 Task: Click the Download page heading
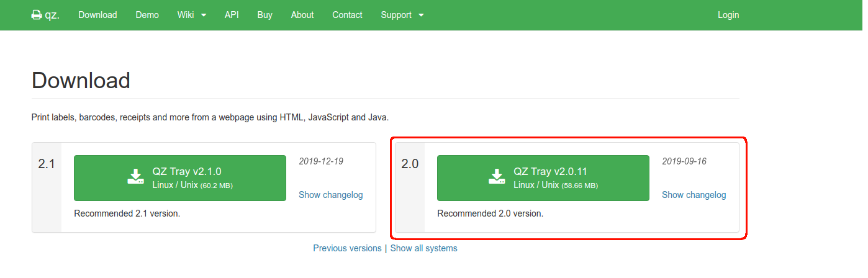(x=81, y=81)
